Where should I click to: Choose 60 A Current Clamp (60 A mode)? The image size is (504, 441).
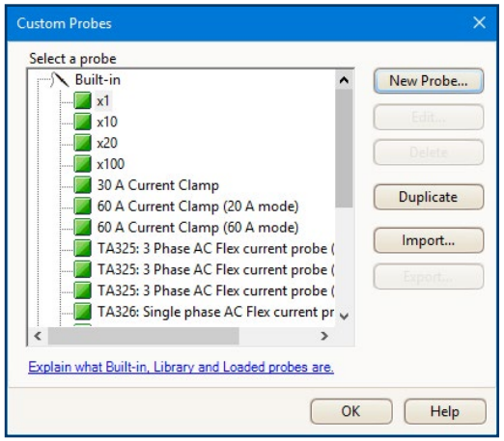tap(198, 228)
